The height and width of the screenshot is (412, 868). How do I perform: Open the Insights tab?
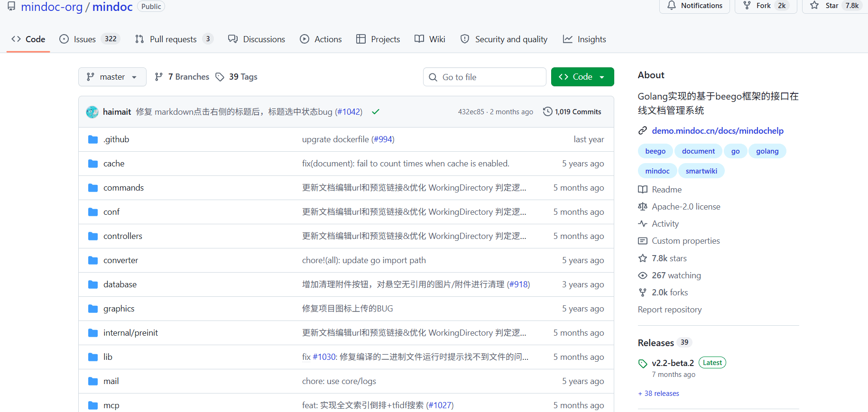point(584,39)
